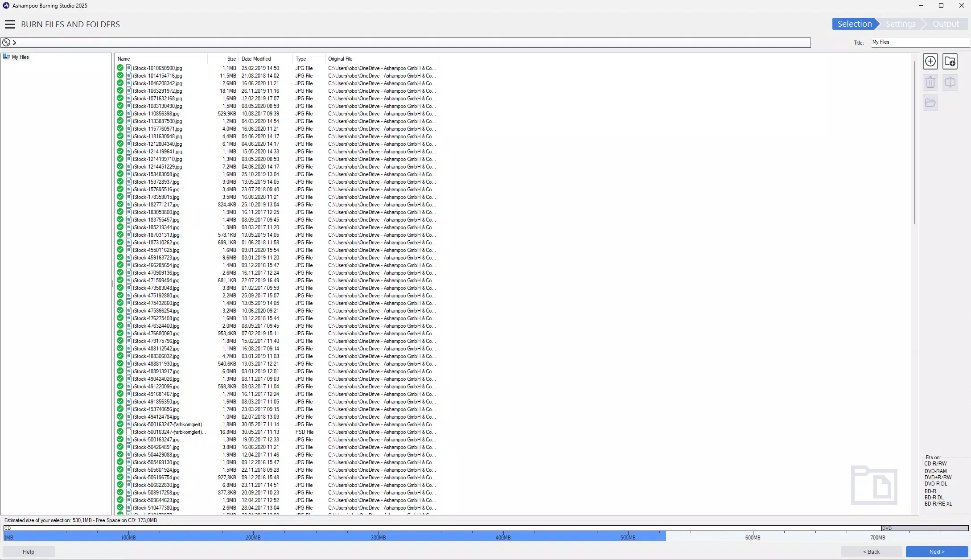Click green check of iStock-510477380.jpg
971x560 pixels.
tap(120, 507)
